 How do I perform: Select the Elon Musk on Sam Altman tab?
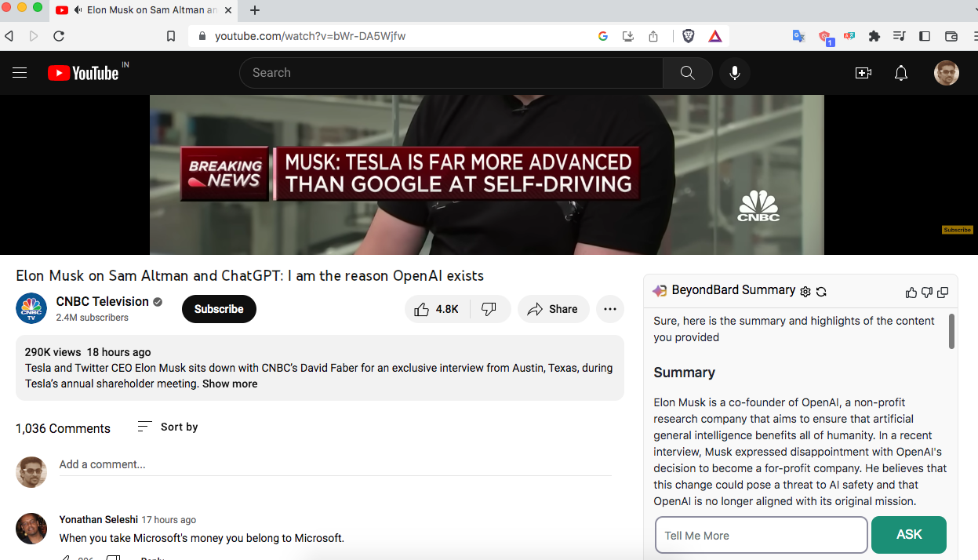pyautogui.click(x=145, y=10)
